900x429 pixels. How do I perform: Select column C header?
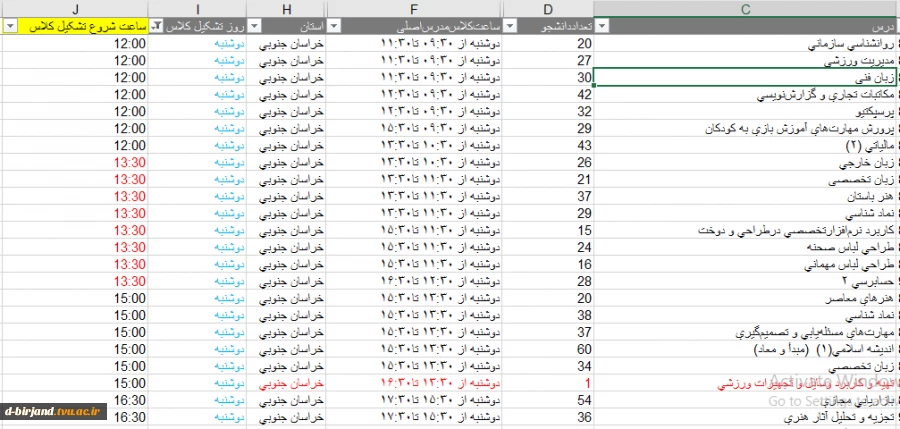tap(745, 9)
